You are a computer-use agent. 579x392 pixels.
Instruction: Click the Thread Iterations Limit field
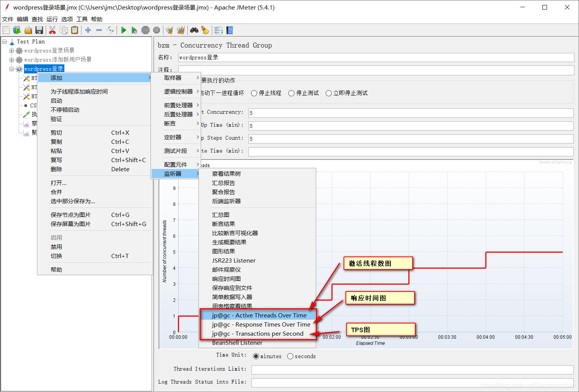(413, 370)
